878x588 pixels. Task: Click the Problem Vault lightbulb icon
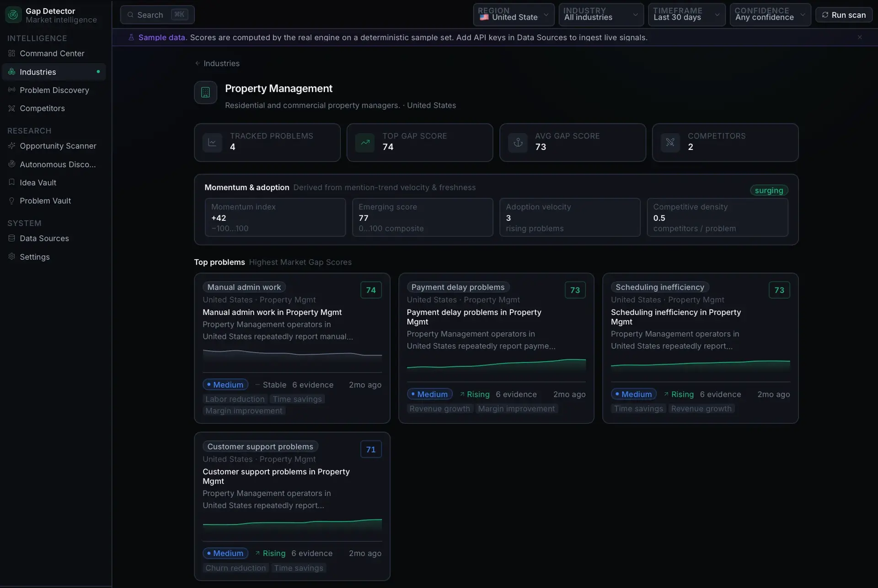click(12, 201)
